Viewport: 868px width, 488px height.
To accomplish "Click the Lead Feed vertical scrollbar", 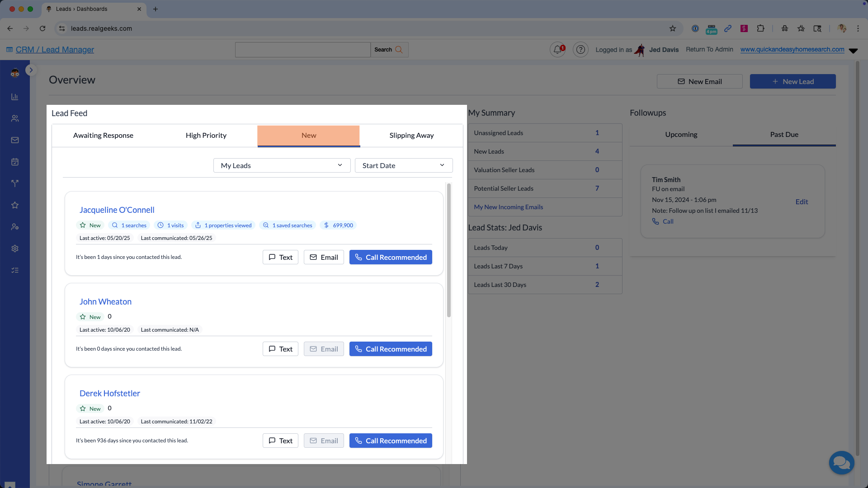I will [x=448, y=250].
